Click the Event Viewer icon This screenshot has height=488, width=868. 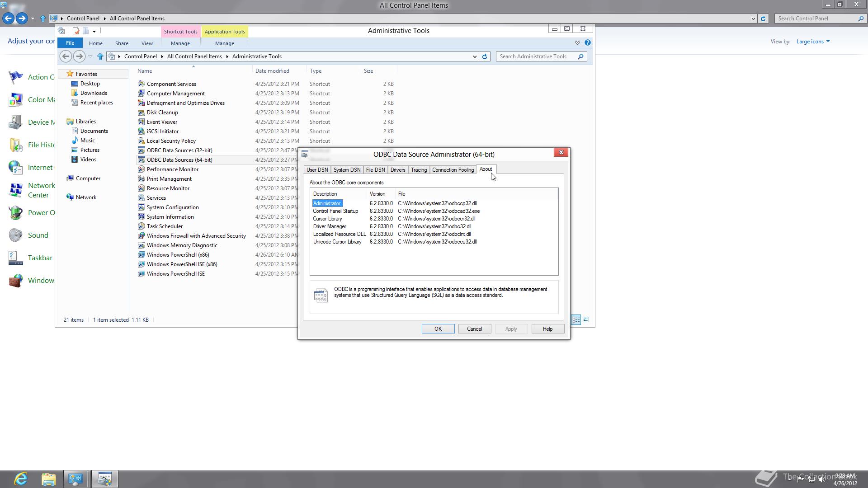click(141, 122)
